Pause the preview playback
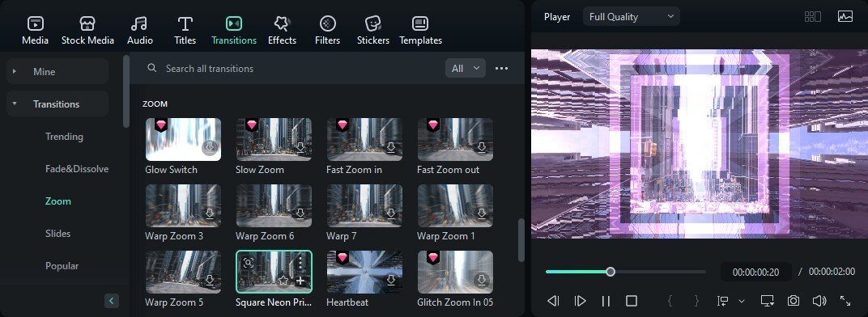Viewport: 868px width, 317px height. coord(606,301)
